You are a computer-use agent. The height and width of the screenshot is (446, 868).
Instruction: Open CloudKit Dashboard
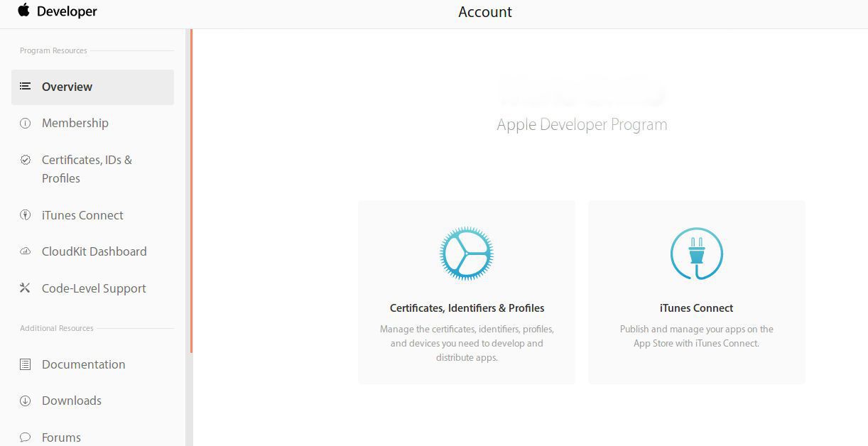tap(94, 251)
